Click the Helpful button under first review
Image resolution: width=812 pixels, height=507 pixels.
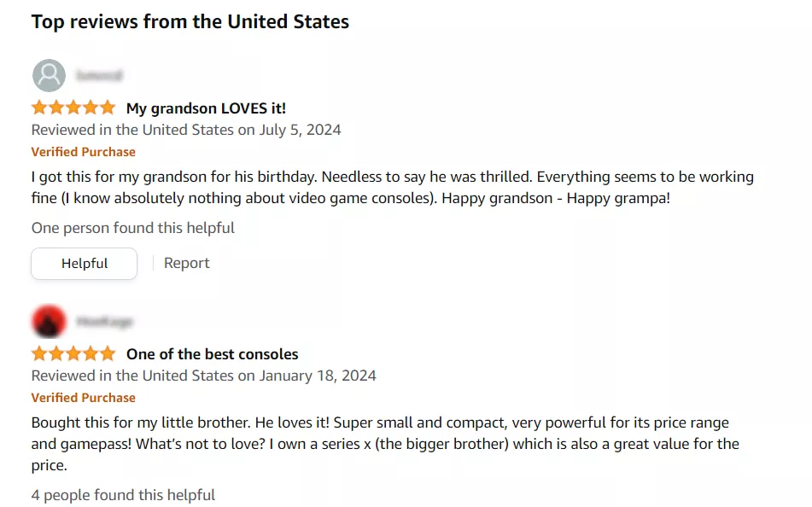click(x=84, y=264)
